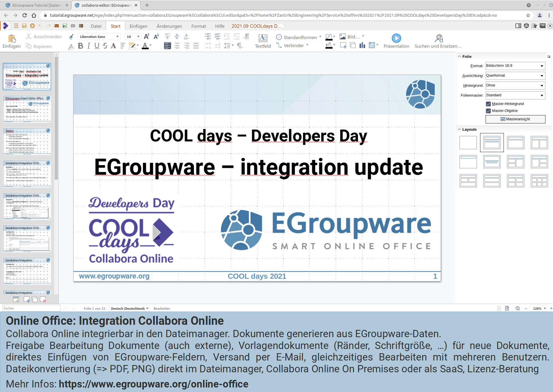
Task: Open the Deutsch (Deutschland) language dropdown
Action: (130, 308)
